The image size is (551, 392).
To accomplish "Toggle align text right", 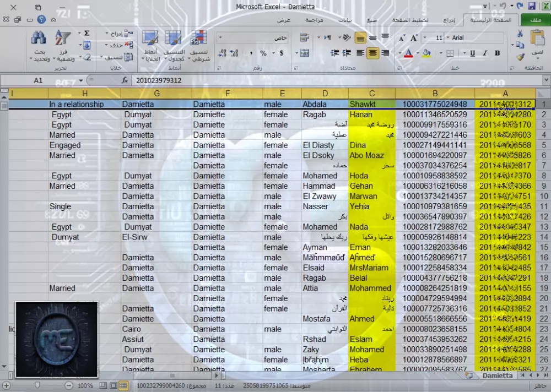I will pyautogui.click(x=386, y=53).
